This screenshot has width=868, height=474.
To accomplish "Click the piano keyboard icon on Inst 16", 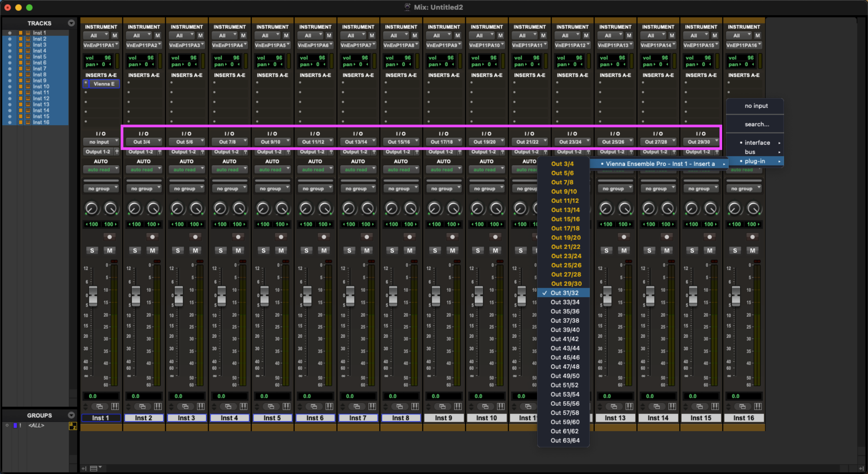I will coord(758,406).
